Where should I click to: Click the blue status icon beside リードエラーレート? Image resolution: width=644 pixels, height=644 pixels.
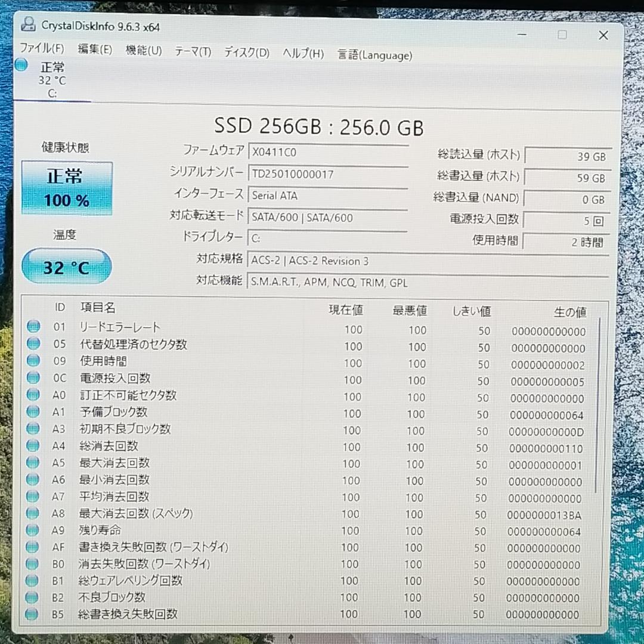[x=33, y=326]
